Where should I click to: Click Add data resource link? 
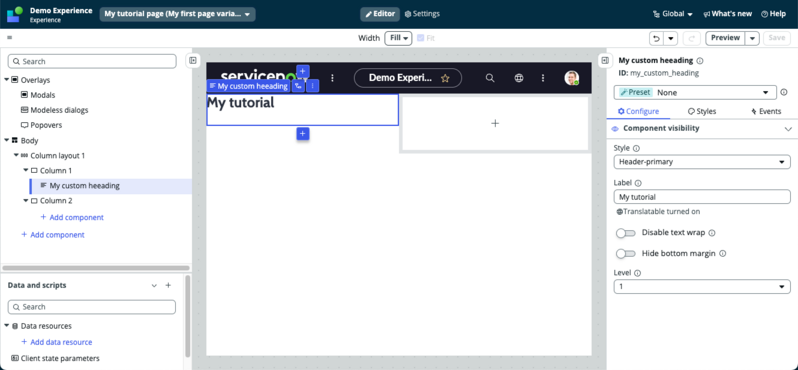57,342
